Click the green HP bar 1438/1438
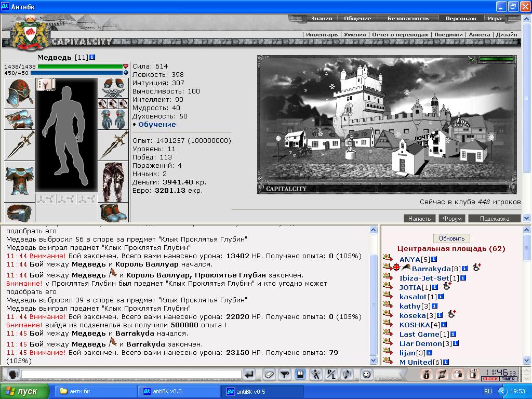The image size is (532, 399). [80, 66]
